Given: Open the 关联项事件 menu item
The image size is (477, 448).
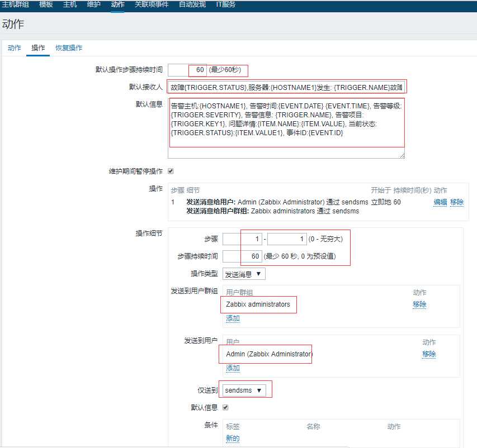Looking at the screenshot, I should click(152, 4).
